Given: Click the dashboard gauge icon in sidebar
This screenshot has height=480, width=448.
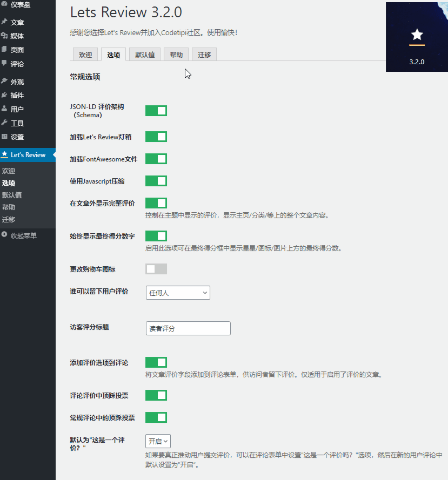Looking at the screenshot, I should [x=4, y=4].
